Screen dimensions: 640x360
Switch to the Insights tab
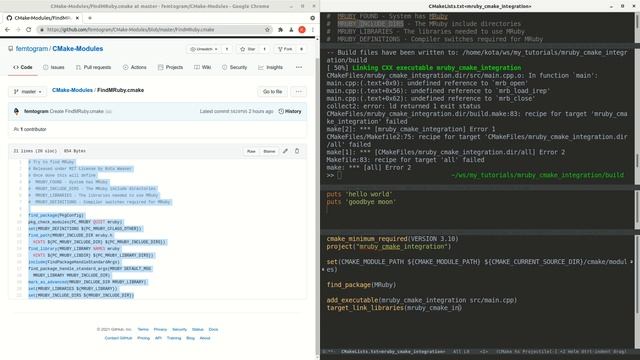click(271, 67)
